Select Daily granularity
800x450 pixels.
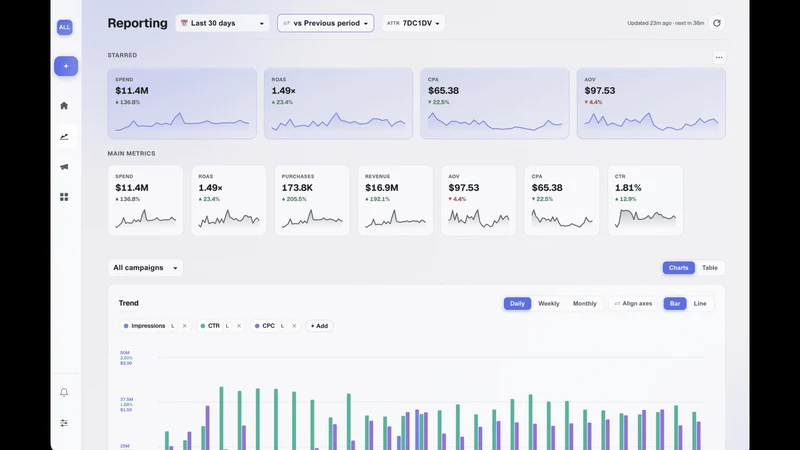point(517,304)
